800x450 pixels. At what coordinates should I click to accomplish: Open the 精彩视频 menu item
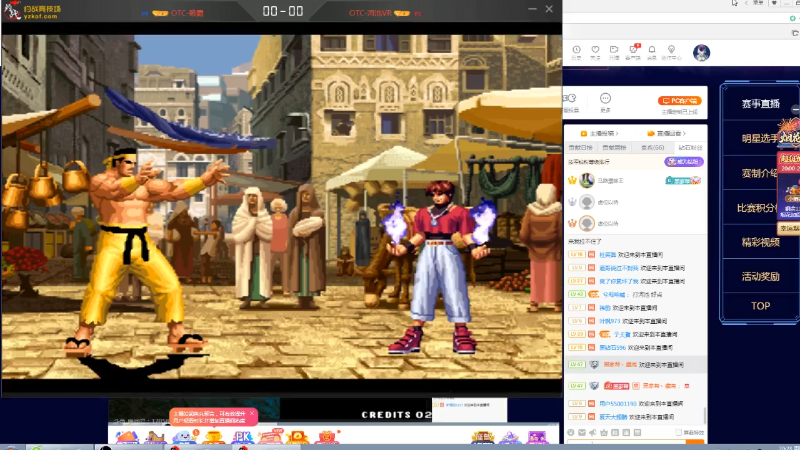760,242
